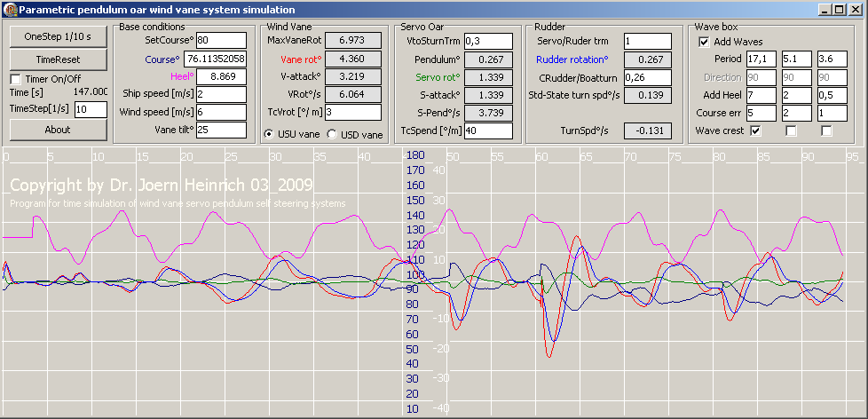Click the Vane rot° value 4.360
Viewport: 868px width, 419px height.
coord(353,59)
